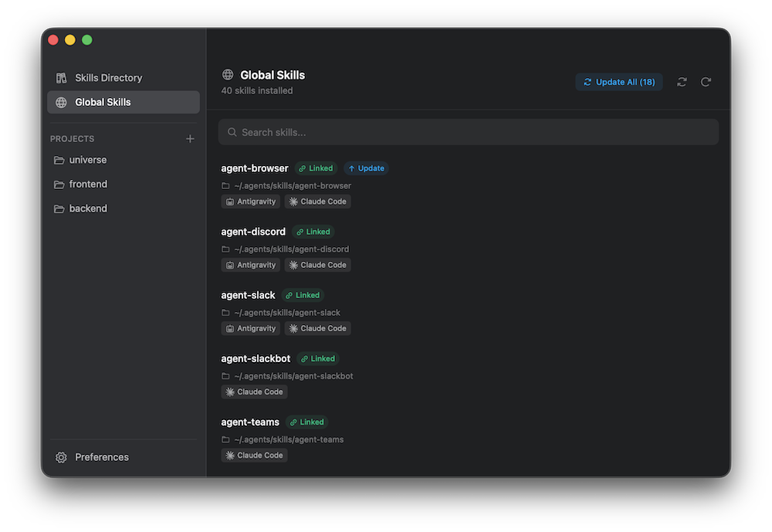Click Antigravity tag under agent-discord
Screen dimensions: 772x532
tap(251, 265)
